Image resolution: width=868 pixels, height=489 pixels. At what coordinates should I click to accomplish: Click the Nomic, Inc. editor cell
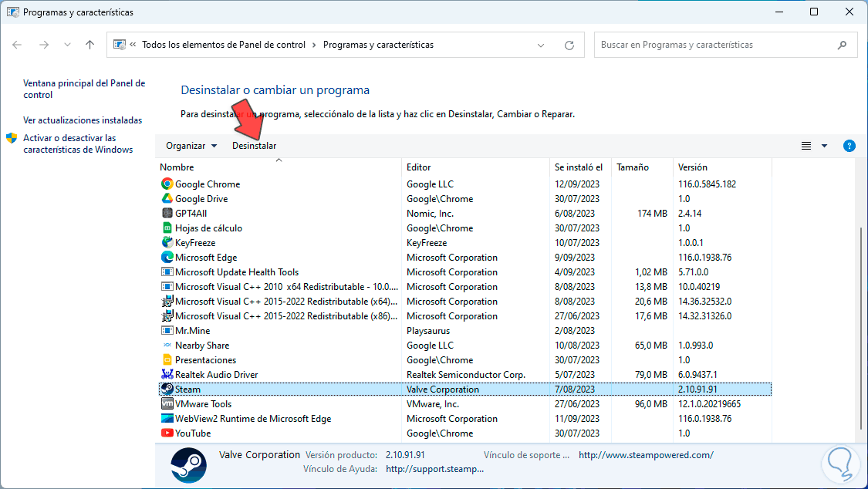[x=430, y=213]
